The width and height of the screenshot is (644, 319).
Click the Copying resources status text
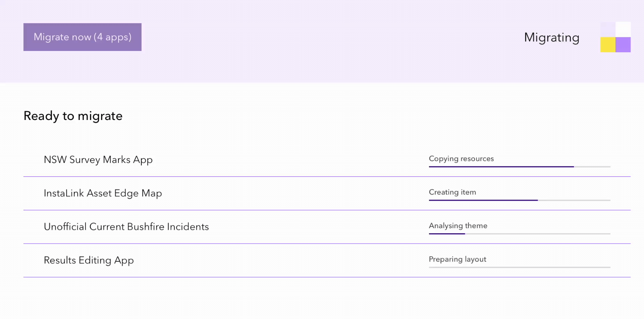tap(461, 159)
